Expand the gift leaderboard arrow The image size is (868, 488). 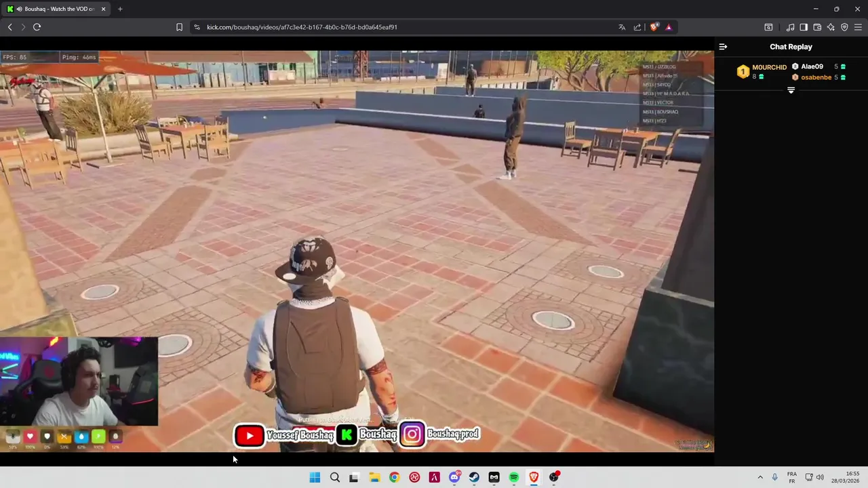(791, 90)
